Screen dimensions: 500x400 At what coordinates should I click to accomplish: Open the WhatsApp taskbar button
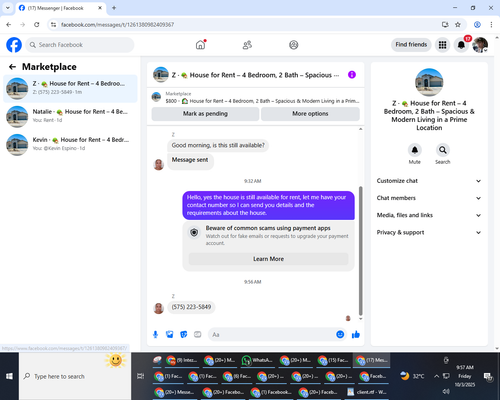(257, 360)
